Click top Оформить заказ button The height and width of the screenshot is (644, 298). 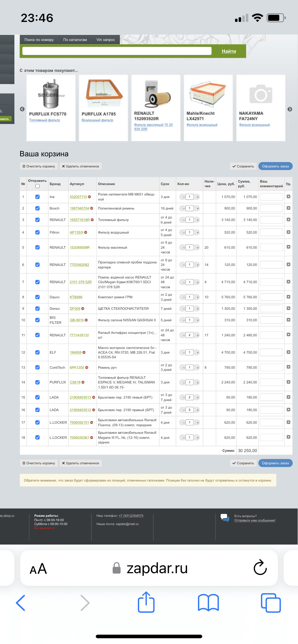point(275,166)
